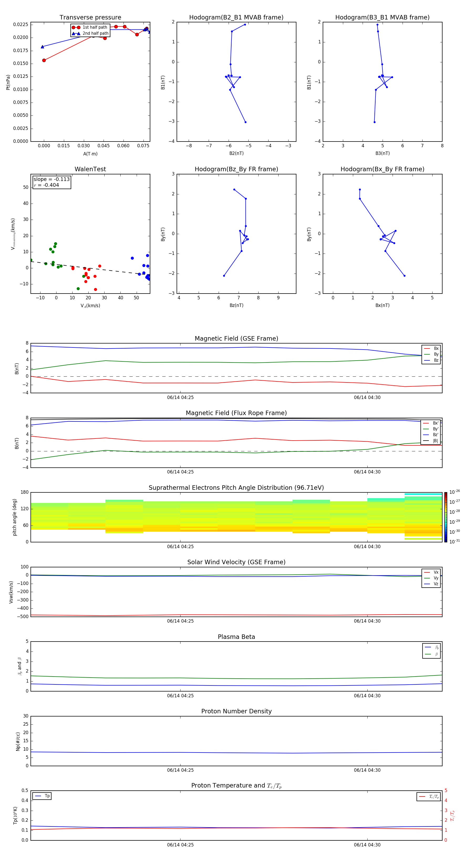Click the 'B3(nT)' axis label
This screenshot has width=473, height=868.
[x=382, y=154]
